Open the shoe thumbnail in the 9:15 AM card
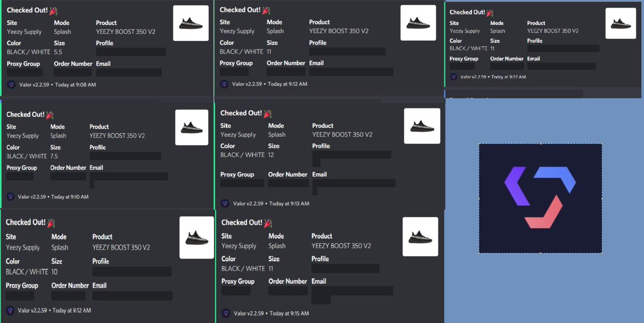 420,236
